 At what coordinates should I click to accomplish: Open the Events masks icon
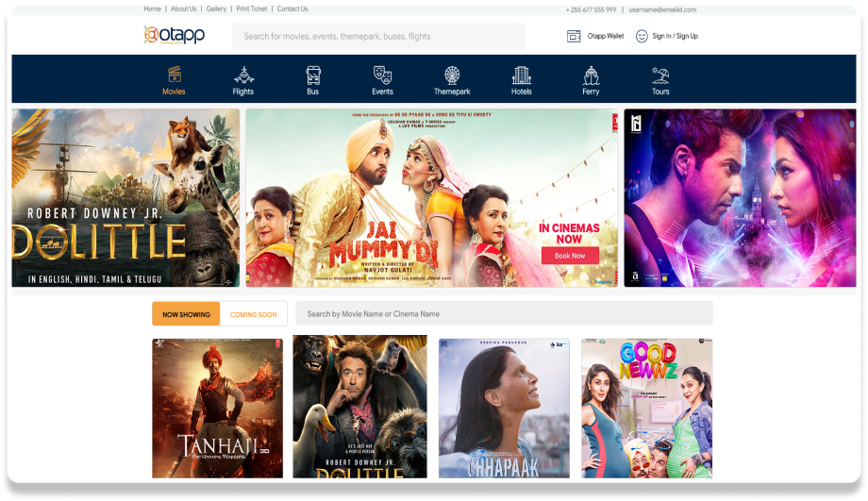[382, 75]
